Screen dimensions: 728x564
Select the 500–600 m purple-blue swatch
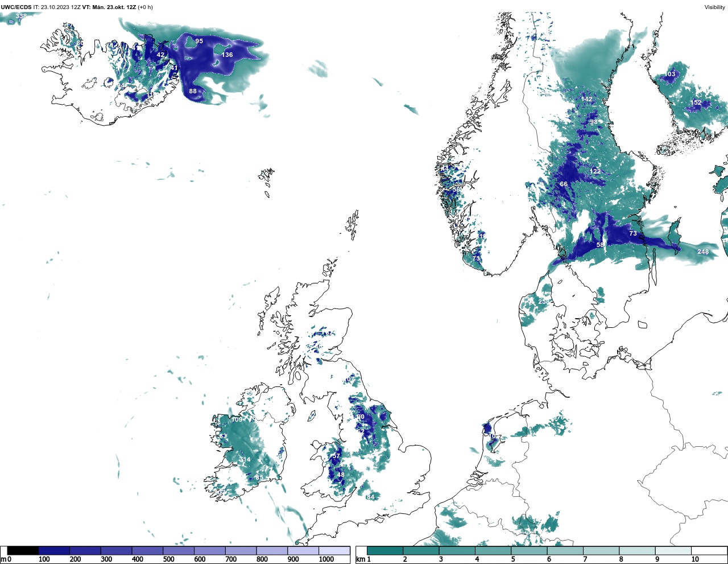[179, 550]
